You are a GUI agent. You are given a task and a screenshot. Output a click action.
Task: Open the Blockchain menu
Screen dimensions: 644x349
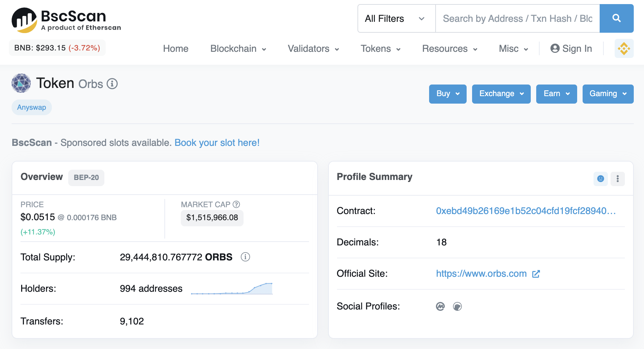click(x=238, y=49)
